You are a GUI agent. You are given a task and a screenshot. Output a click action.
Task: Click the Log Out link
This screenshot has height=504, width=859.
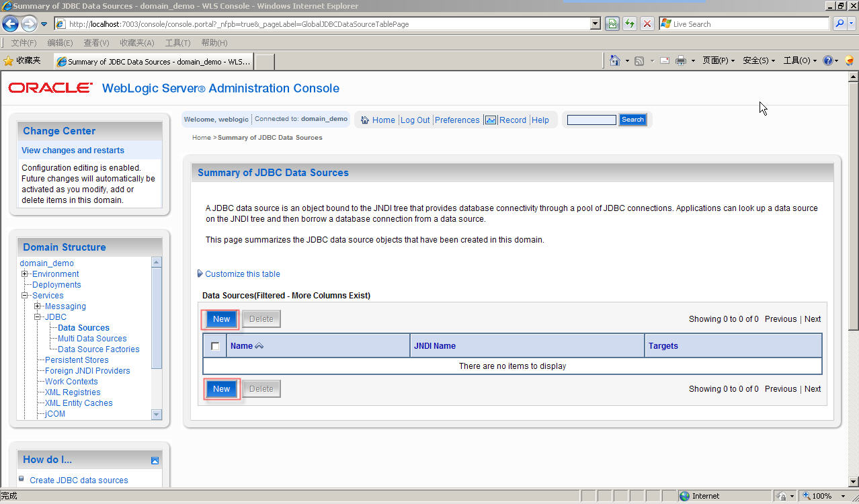[x=415, y=120]
